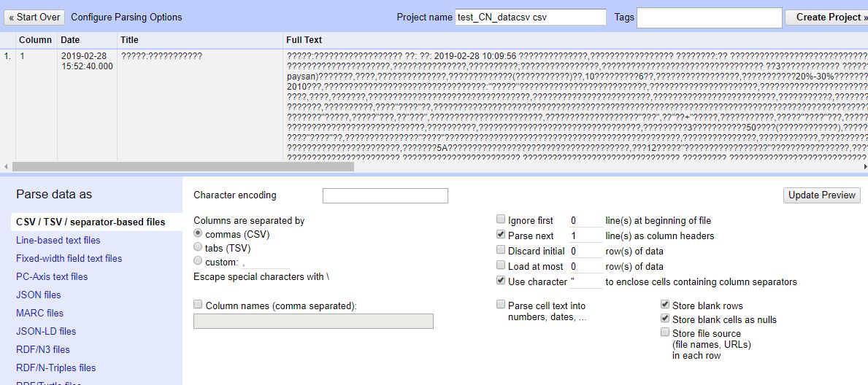Click the 2019-02-28 15:52:40.000 date cell
This screenshot has height=385, width=868.
pos(86,61)
